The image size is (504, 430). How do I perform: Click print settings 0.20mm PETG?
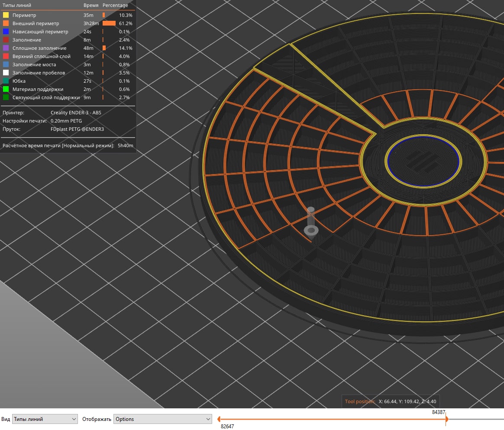tap(66, 121)
